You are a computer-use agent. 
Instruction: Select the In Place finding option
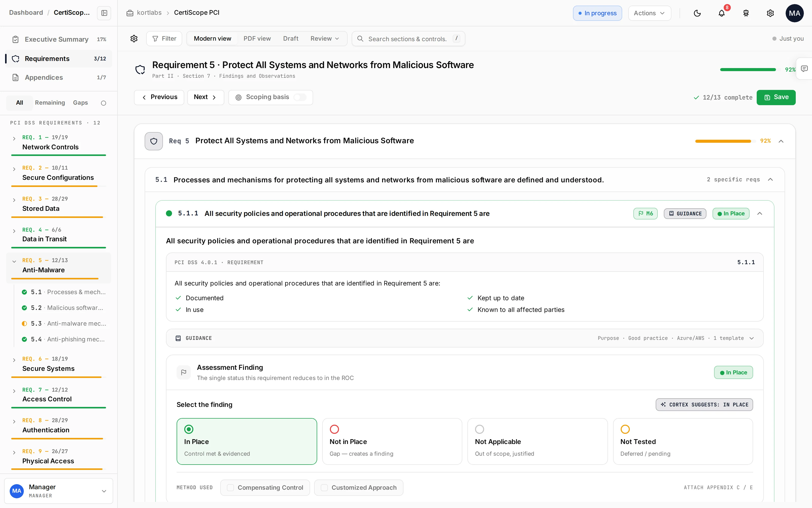pos(247,441)
